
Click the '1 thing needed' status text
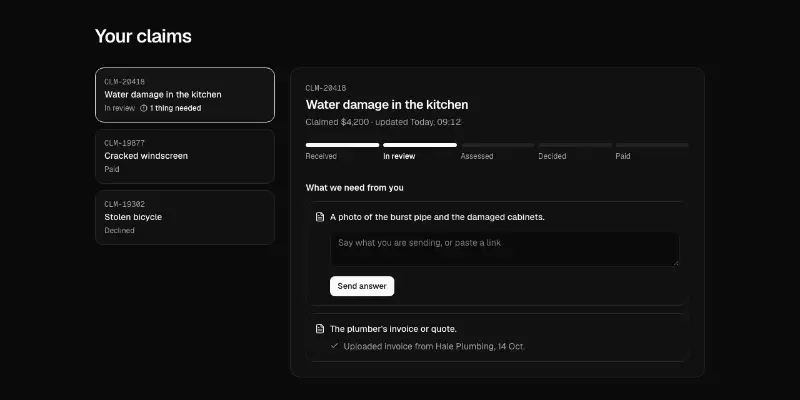pos(176,108)
